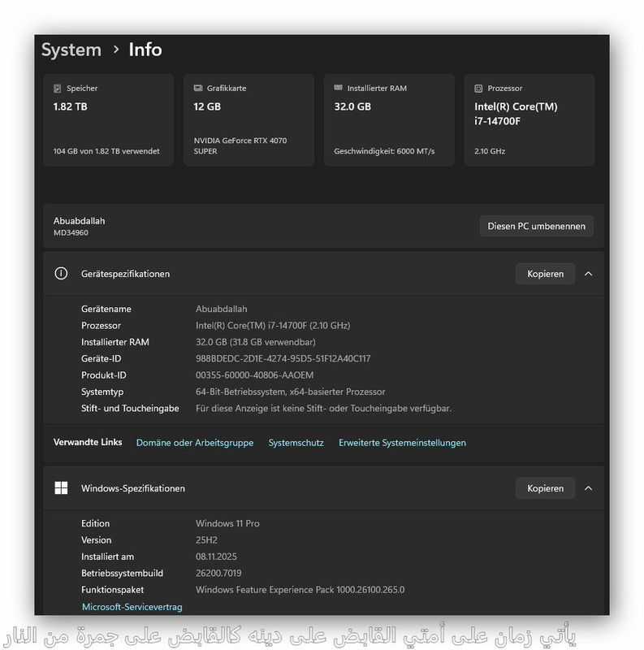Screen dimensions: 644x650
Task: Click the Edition row label
Action: tap(95, 523)
